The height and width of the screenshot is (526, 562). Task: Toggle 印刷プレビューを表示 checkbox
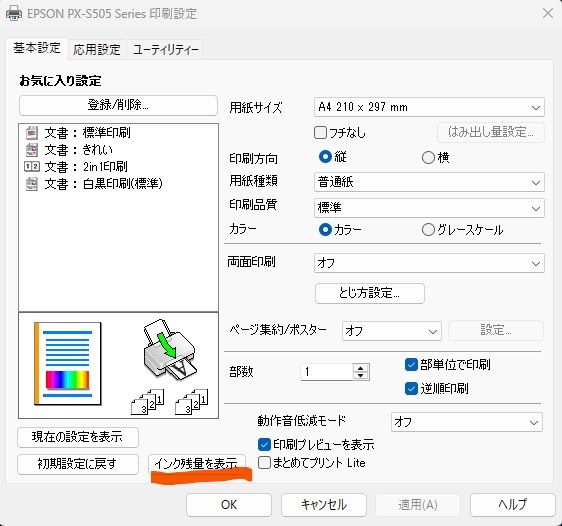coord(264,445)
